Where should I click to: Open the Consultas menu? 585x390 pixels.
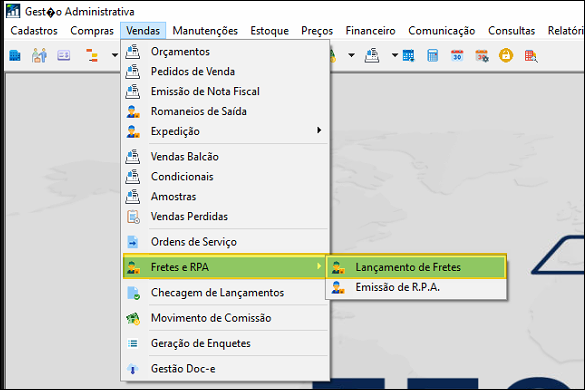(511, 31)
